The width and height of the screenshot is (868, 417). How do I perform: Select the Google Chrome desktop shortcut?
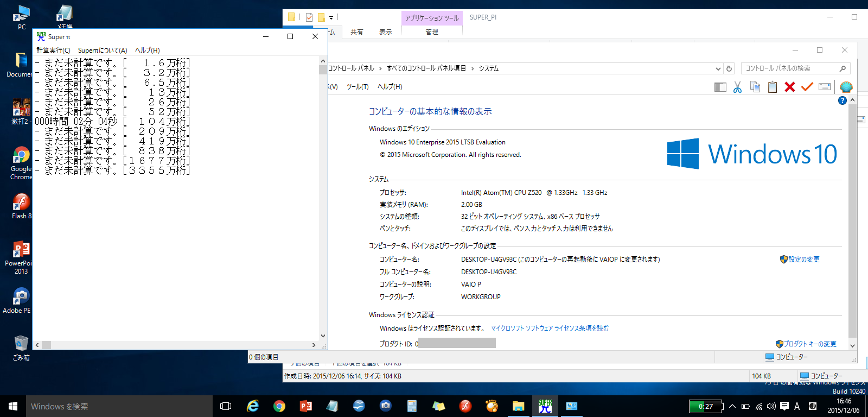pyautogui.click(x=21, y=163)
